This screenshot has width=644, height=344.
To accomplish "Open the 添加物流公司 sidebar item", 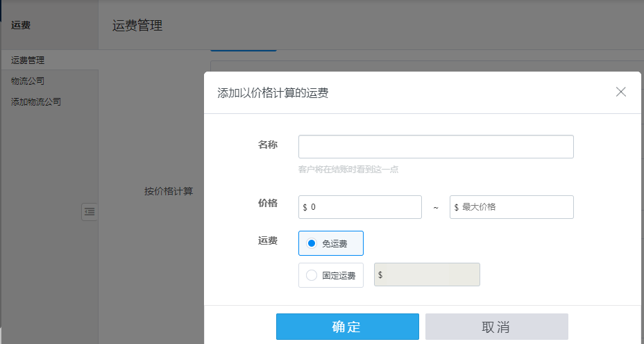I will pyautogui.click(x=36, y=101).
